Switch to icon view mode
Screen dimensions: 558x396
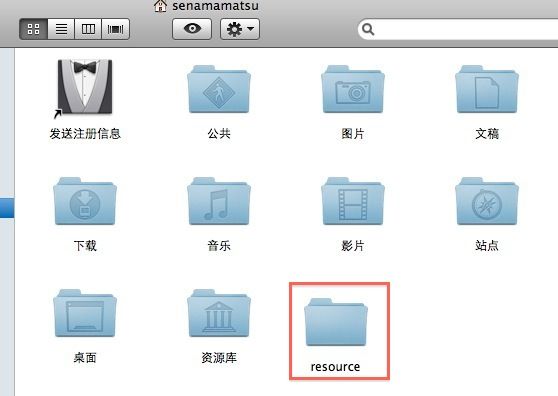[34, 29]
